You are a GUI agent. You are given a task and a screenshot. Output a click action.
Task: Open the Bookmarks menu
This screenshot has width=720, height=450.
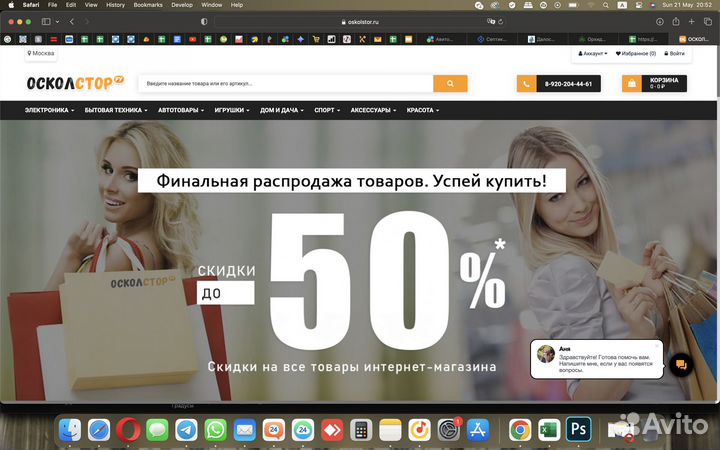pyautogui.click(x=148, y=5)
